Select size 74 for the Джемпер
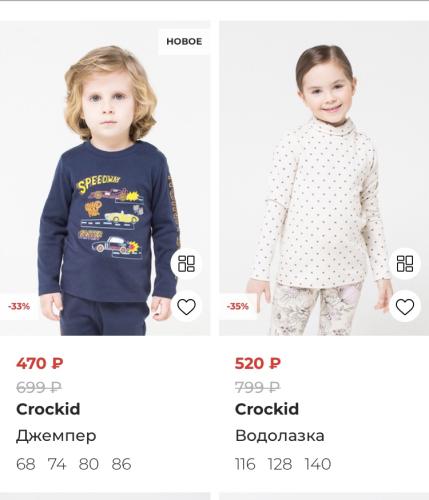 coord(57,464)
